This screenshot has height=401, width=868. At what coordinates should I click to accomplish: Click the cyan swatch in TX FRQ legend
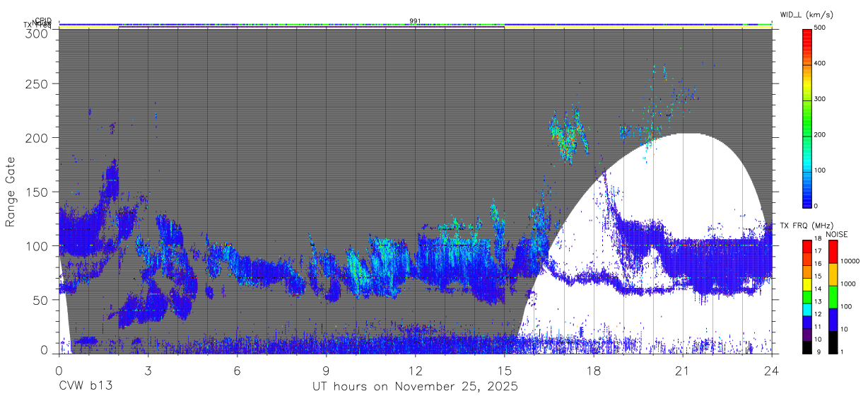[x=807, y=310]
